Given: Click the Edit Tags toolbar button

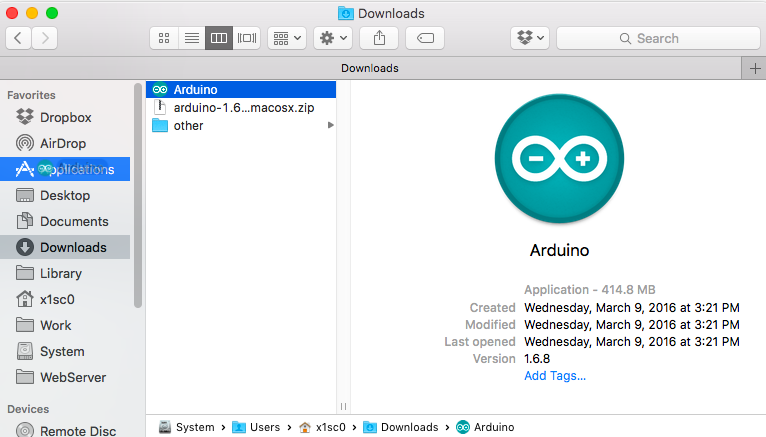Looking at the screenshot, I should tap(425, 38).
